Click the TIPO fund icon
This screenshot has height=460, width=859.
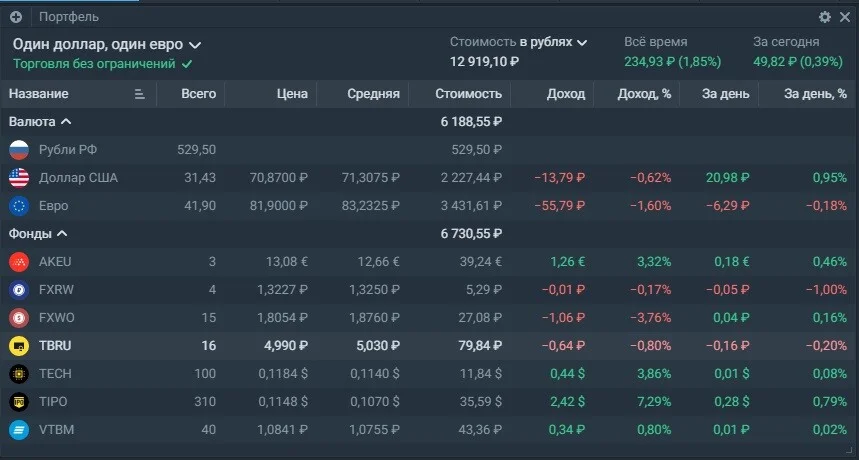click(19, 401)
